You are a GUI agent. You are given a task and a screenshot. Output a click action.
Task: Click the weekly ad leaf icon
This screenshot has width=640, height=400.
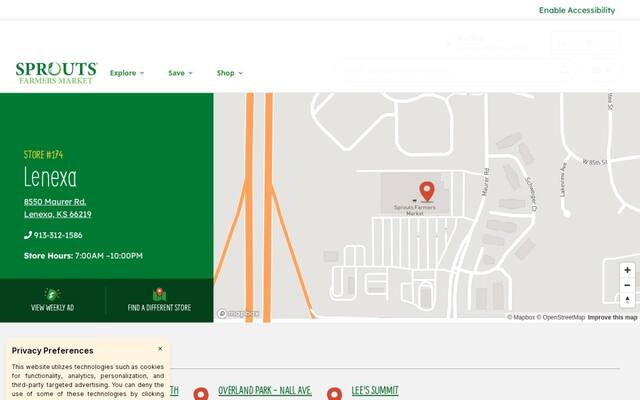pyautogui.click(x=52, y=294)
